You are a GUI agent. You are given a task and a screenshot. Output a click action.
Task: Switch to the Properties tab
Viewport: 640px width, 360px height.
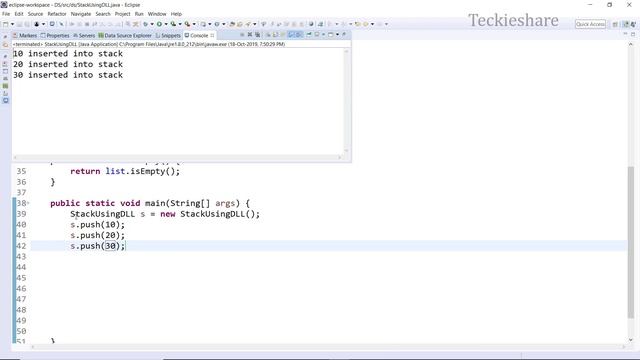tap(55, 36)
